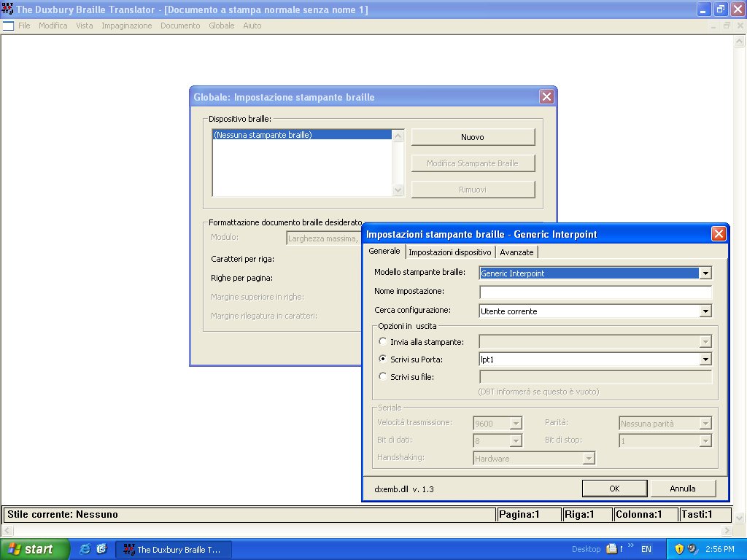The image size is (747, 560).
Task: Click the Scrivi su file path field
Action: click(595, 377)
